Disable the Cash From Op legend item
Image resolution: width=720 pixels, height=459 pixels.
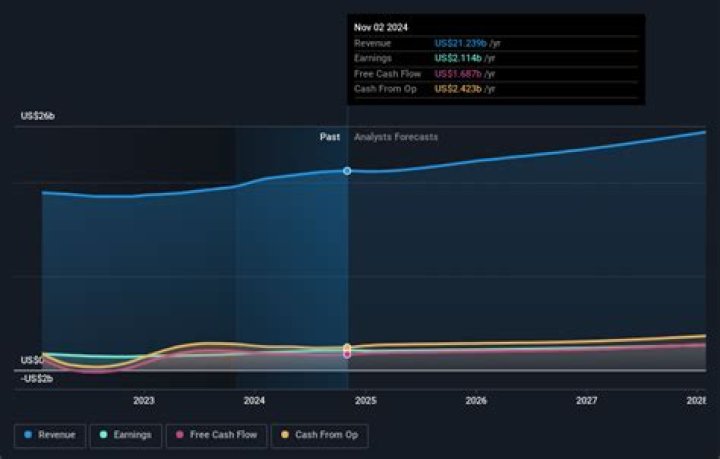point(320,435)
